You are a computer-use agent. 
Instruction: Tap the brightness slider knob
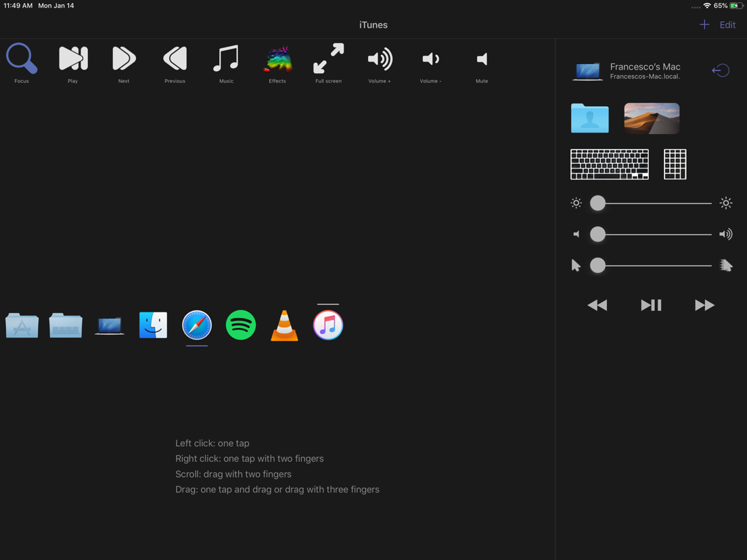point(597,204)
